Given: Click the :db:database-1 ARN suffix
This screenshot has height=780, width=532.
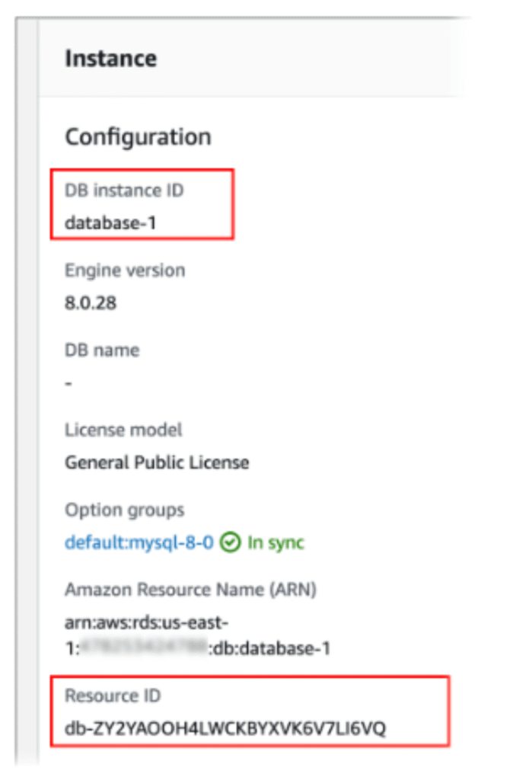Looking at the screenshot, I should point(269,648).
